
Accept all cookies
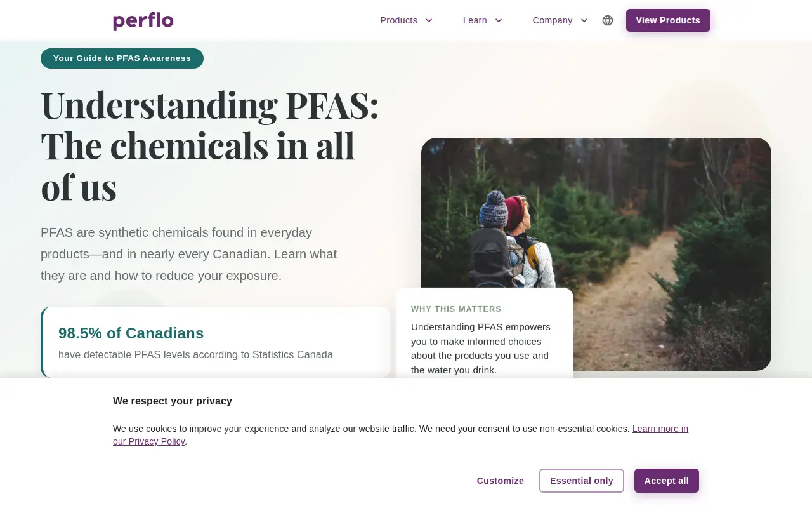click(667, 481)
